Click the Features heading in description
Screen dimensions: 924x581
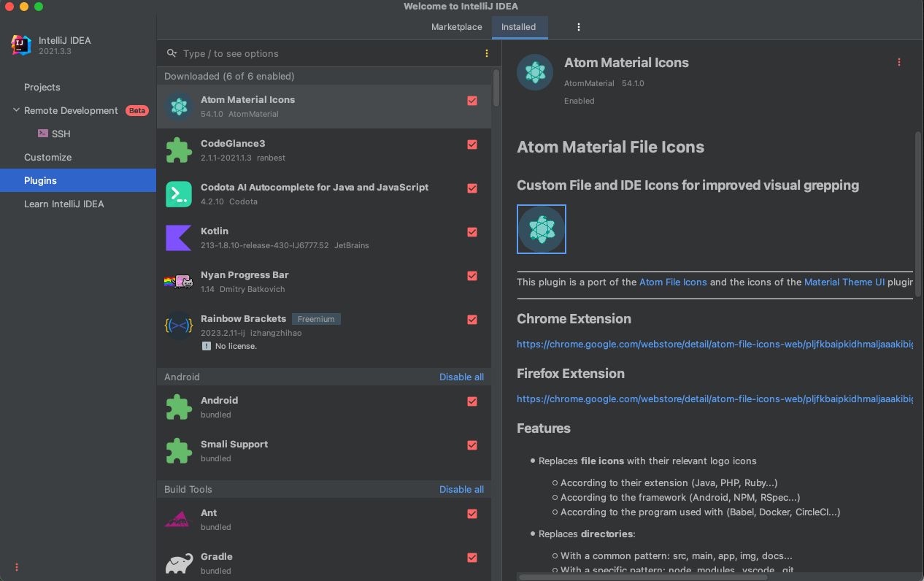click(544, 428)
